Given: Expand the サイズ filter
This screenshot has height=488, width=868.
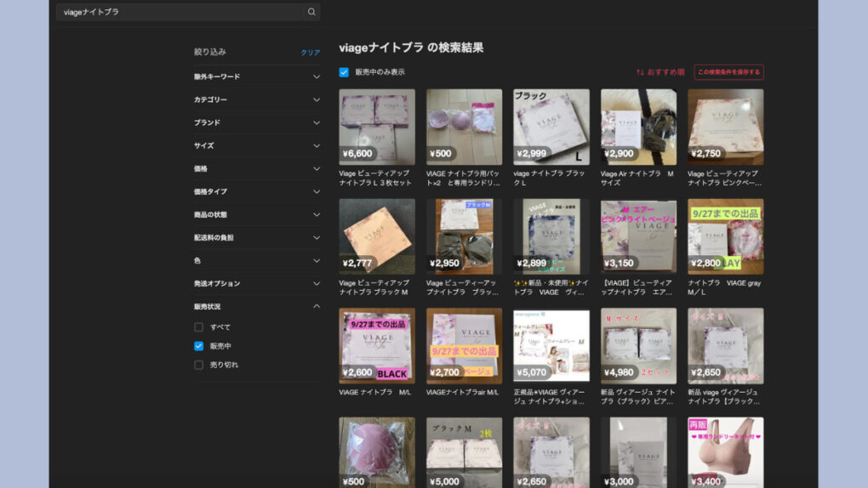Looking at the screenshot, I should pos(257,145).
